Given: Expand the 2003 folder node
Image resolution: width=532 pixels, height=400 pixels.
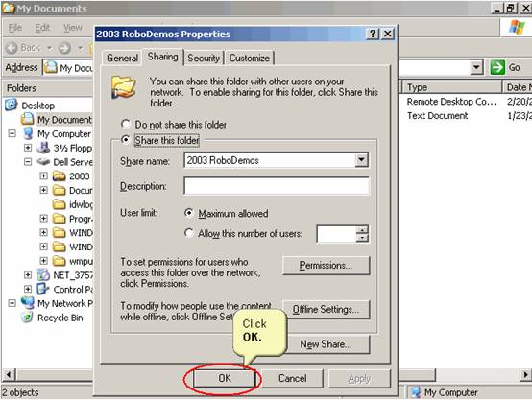Looking at the screenshot, I should coord(43,176).
